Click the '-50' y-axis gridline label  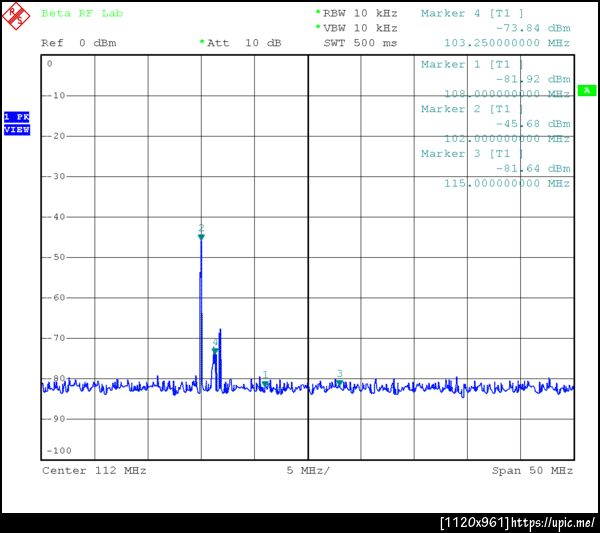[56, 257]
